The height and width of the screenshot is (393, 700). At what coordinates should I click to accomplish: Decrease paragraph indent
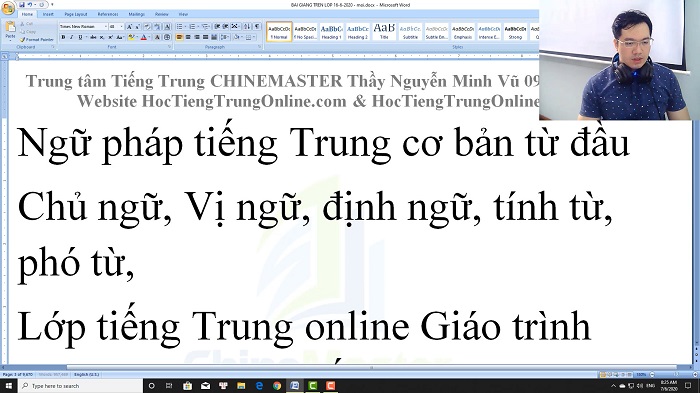tap(217, 27)
